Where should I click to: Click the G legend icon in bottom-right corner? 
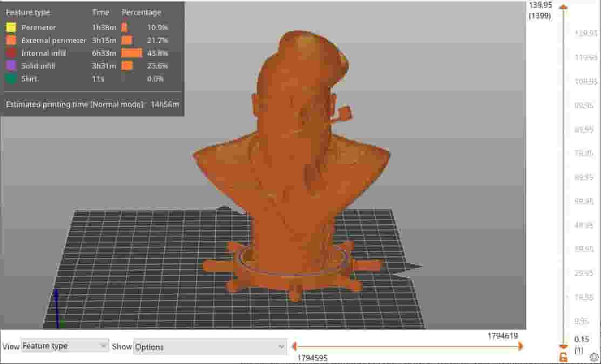(x=563, y=357)
